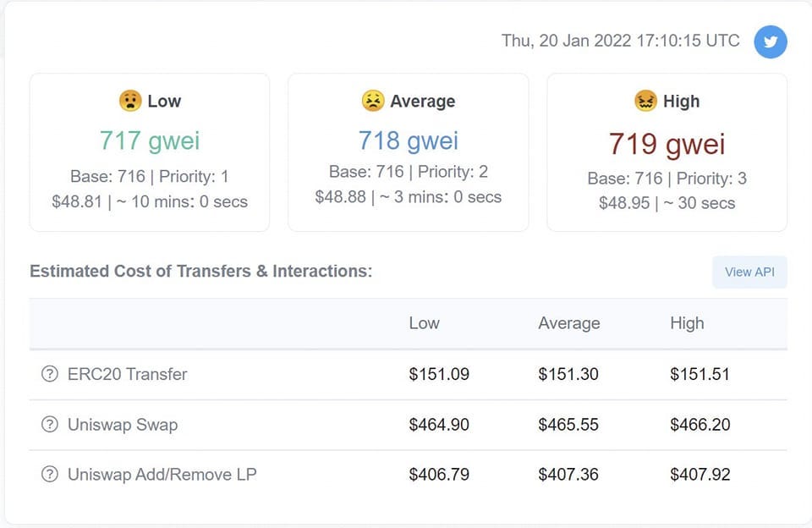Click the Estimated Cost of Transfers heading
Image resolution: width=812 pixels, height=528 pixels.
(201, 271)
